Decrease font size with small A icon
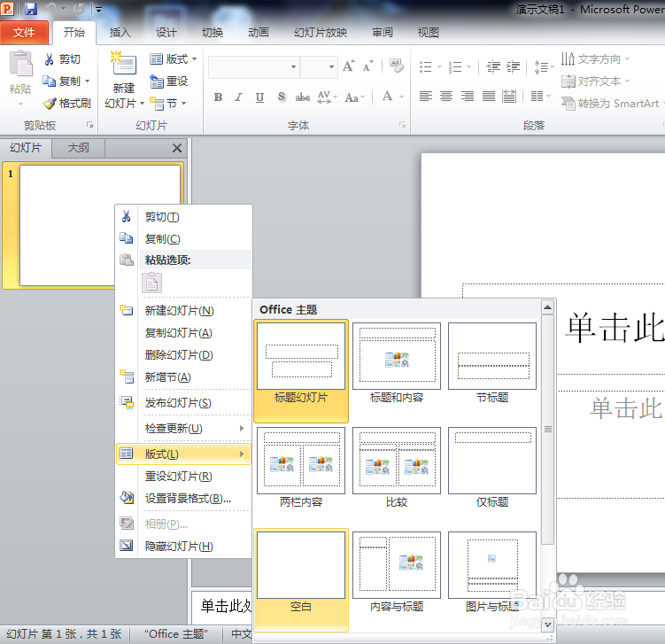The image size is (665, 644). click(x=368, y=66)
